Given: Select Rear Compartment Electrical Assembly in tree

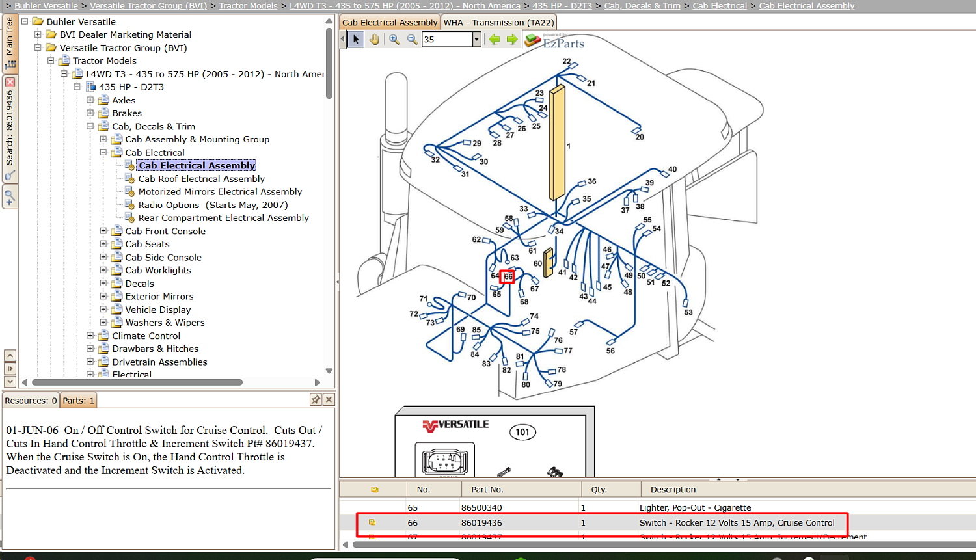Looking at the screenshot, I should pyautogui.click(x=223, y=218).
